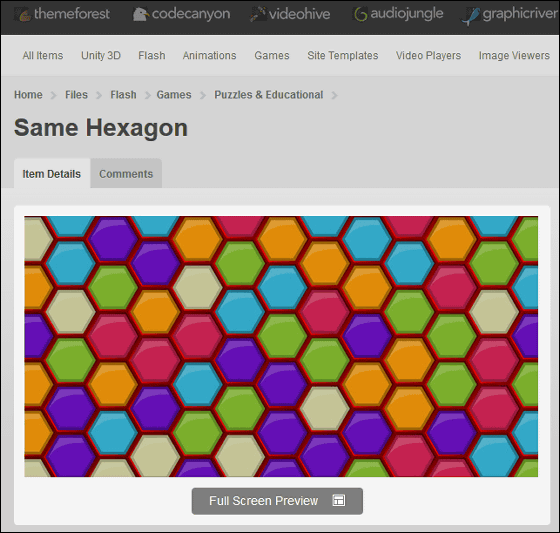The width and height of the screenshot is (560, 533).
Task: Select the Item Details tab
Action: [52, 173]
